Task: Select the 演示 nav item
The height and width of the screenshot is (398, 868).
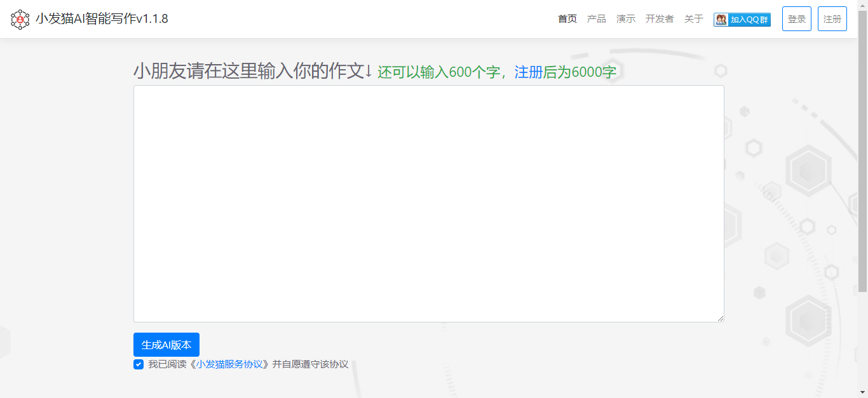Action: pos(626,19)
